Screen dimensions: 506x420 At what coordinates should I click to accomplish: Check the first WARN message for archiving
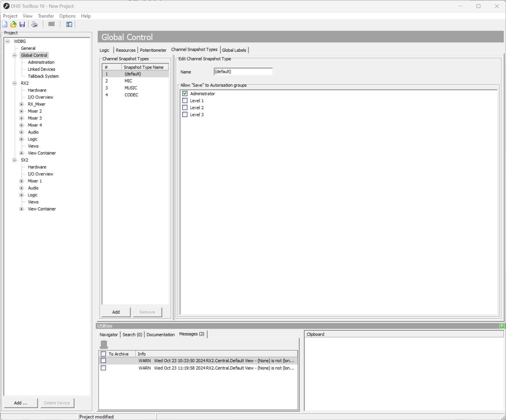[x=103, y=360]
